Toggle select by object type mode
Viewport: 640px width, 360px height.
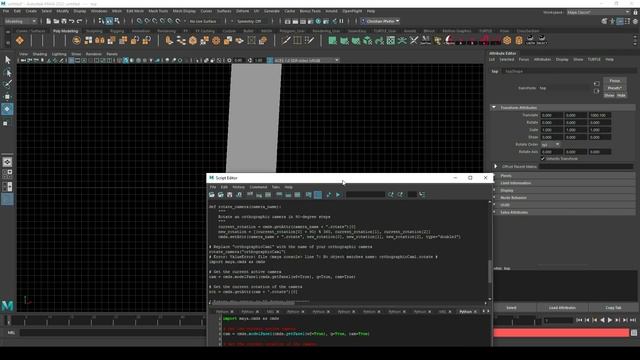[109, 21]
